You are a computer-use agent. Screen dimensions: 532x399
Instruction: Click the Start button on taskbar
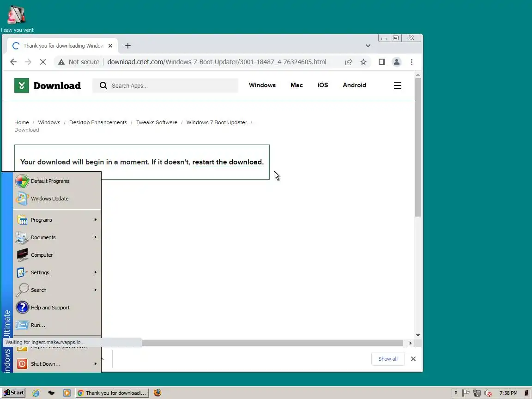point(13,393)
